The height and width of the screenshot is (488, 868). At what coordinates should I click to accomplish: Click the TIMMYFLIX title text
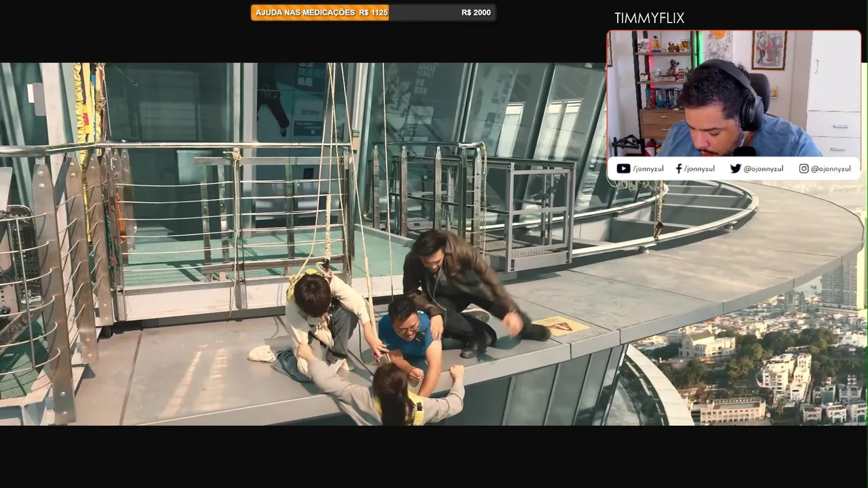[x=649, y=18]
